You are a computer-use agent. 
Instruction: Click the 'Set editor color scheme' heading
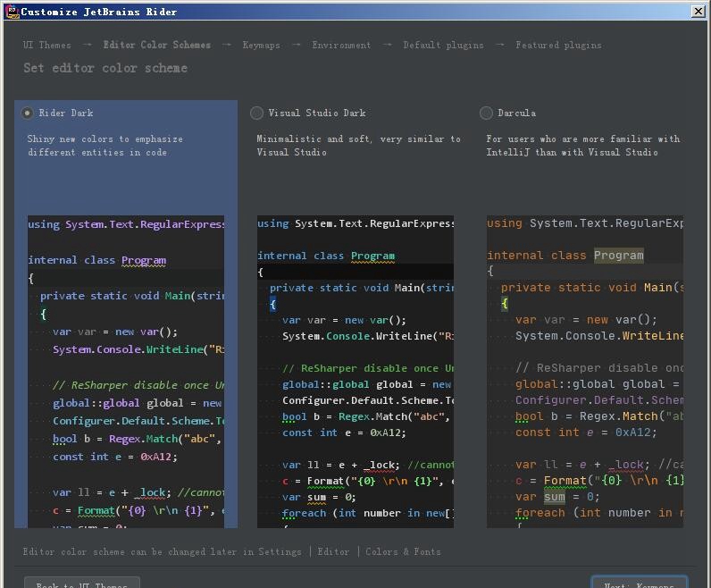105,68
